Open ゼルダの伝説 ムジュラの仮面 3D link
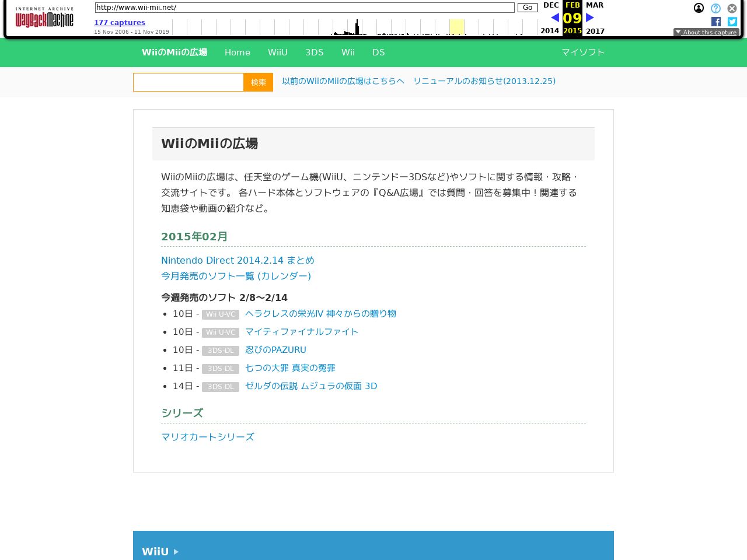The height and width of the screenshot is (560, 747). pos(311,386)
